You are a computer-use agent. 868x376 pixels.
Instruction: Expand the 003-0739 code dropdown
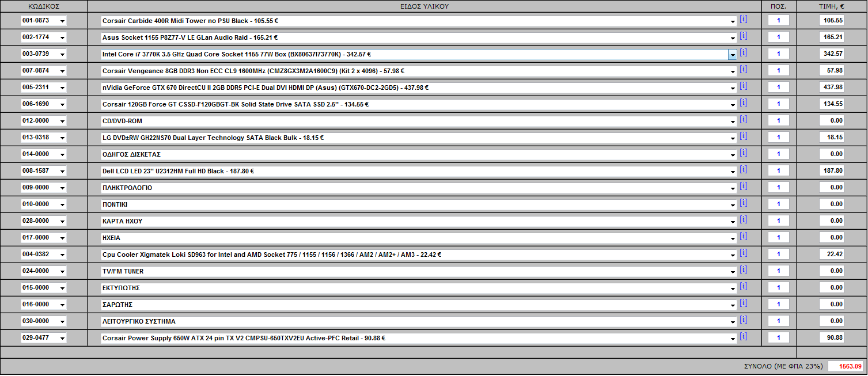(44, 54)
